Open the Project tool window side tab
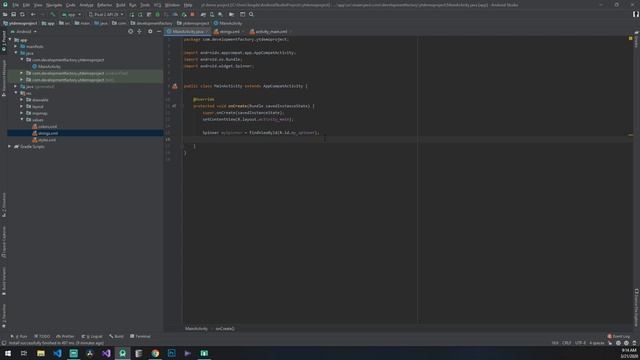Image resolution: width=640 pixels, height=360 pixels. 4,40
